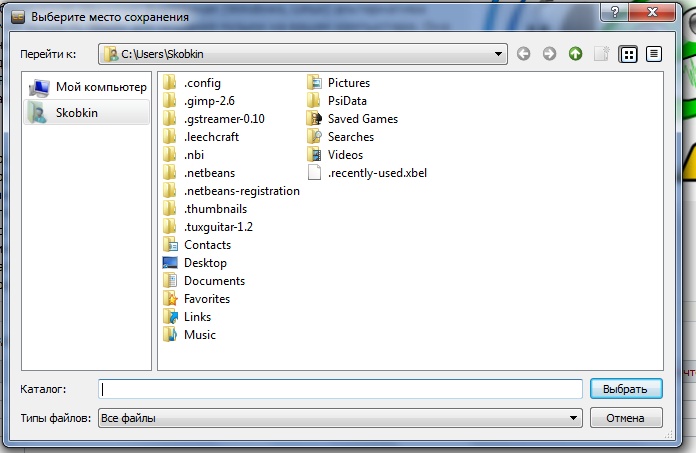Go up to the parent directory
Viewport: 696px width, 453px height.
(x=575, y=54)
